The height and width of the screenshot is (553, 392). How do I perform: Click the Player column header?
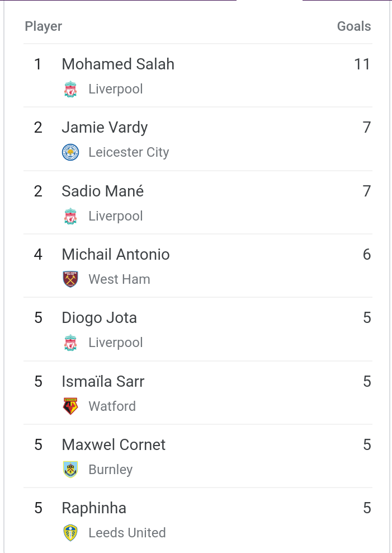click(x=44, y=26)
